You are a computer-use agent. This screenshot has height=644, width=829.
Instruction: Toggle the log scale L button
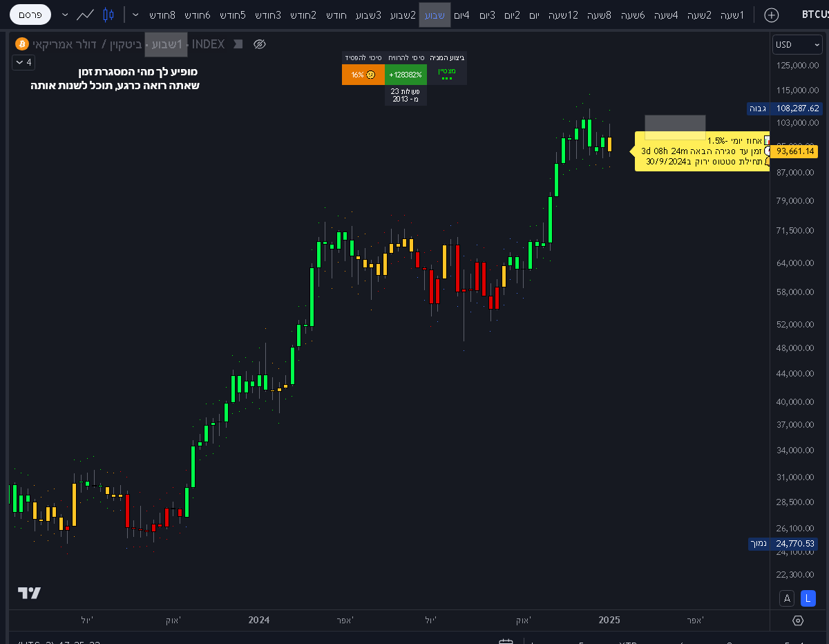[x=808, y=598]
